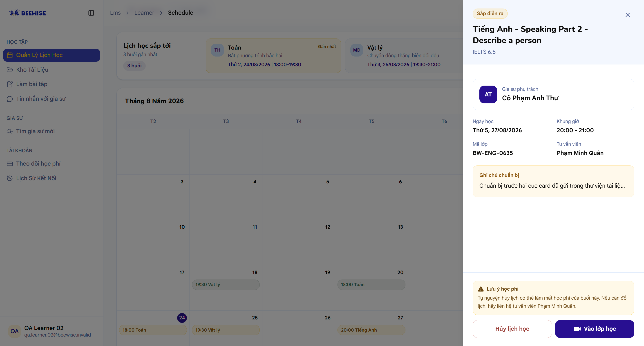Close the lesson detail panel

(x=628, y=15)
